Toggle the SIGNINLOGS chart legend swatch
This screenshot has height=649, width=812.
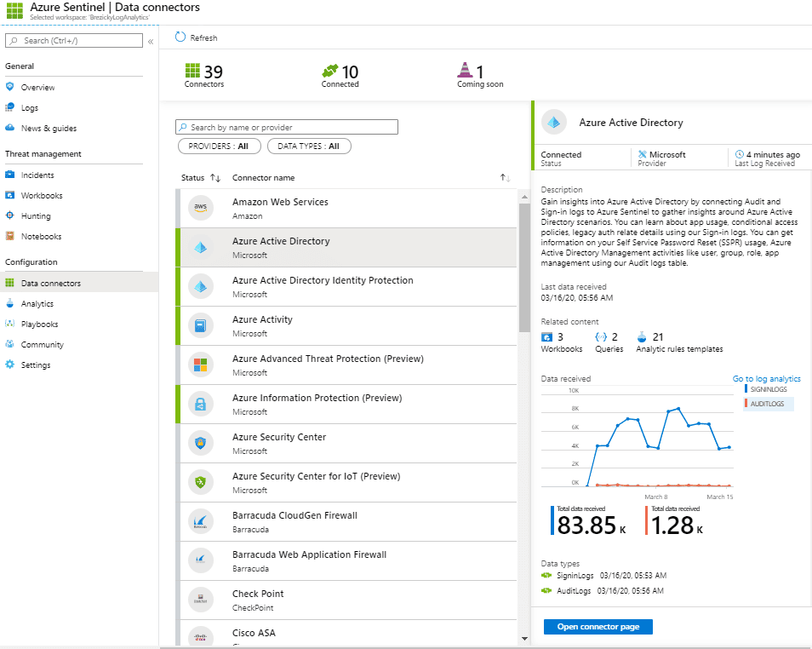click(746, 388)
